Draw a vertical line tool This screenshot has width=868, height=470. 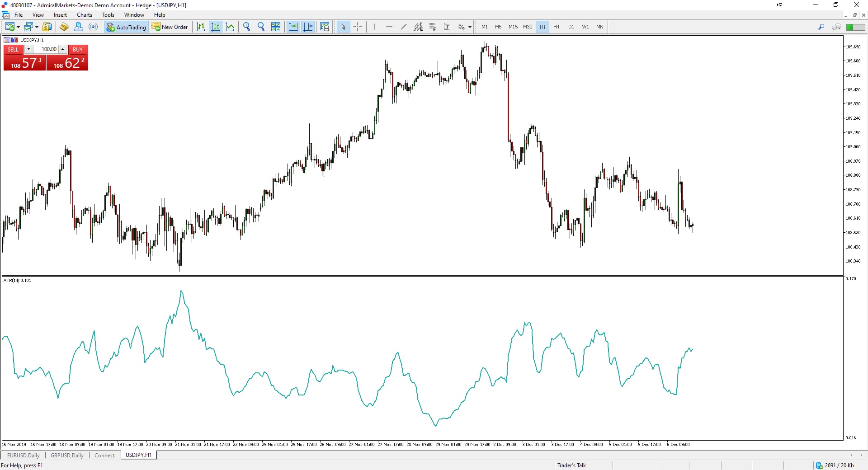click(x=375, y=27)
